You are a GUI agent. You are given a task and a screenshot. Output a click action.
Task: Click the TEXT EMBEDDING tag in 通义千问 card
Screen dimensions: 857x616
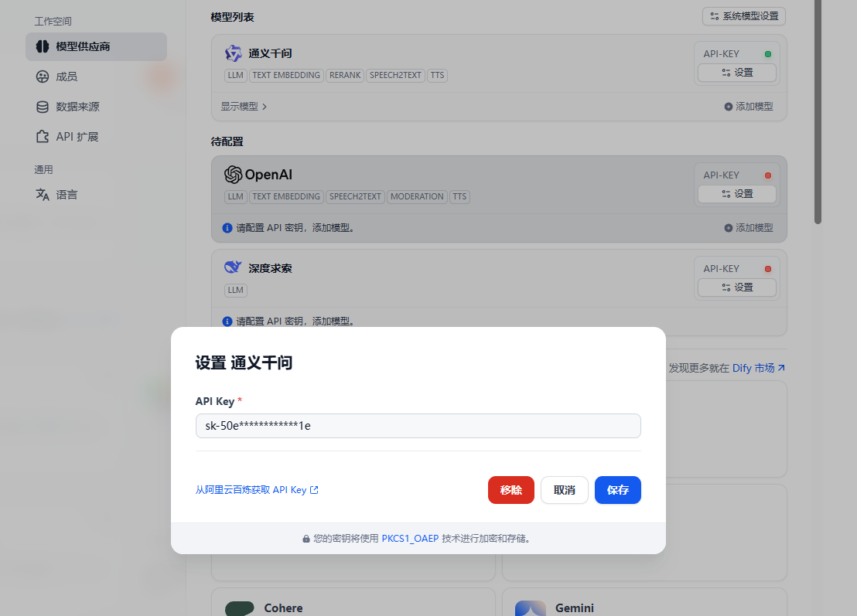(286, 76)
